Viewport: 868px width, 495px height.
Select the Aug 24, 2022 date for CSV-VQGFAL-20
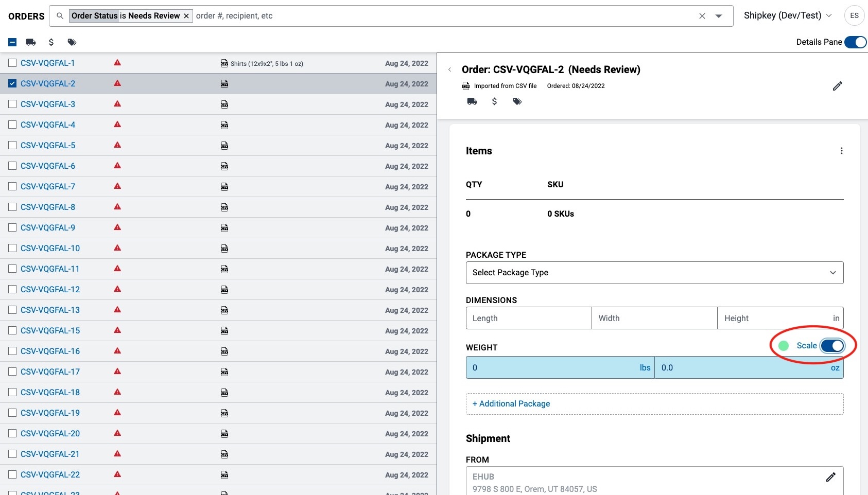(406, 434)
